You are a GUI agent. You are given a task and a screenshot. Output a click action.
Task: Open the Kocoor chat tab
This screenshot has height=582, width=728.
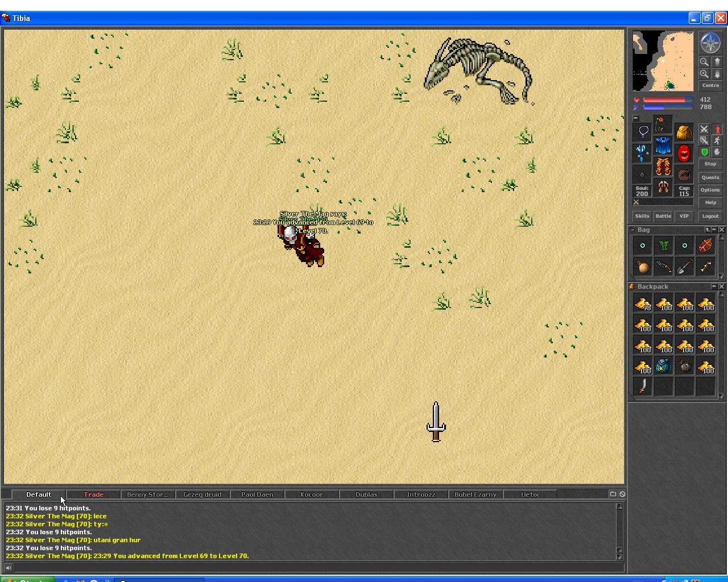coord(312,494)
